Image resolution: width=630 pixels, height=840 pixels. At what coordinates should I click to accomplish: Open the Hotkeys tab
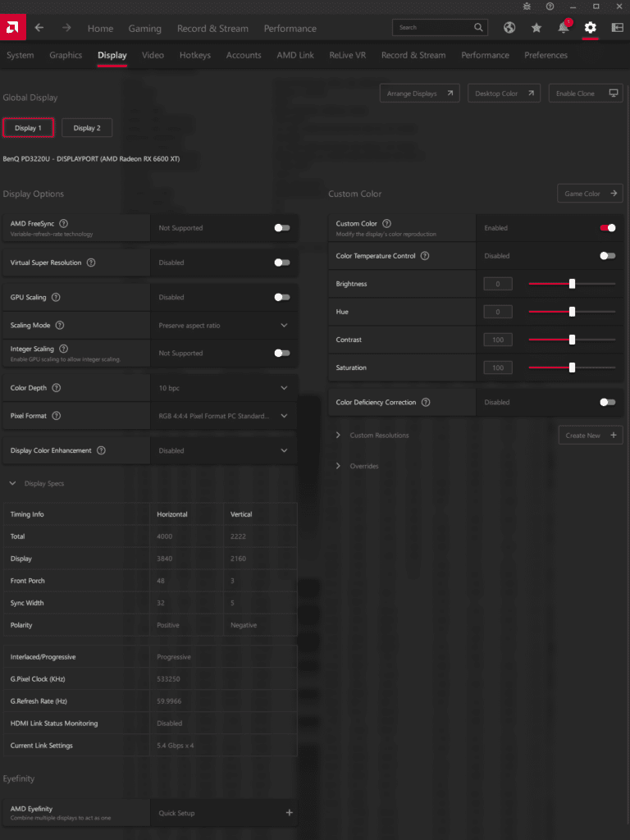point(194,55)
